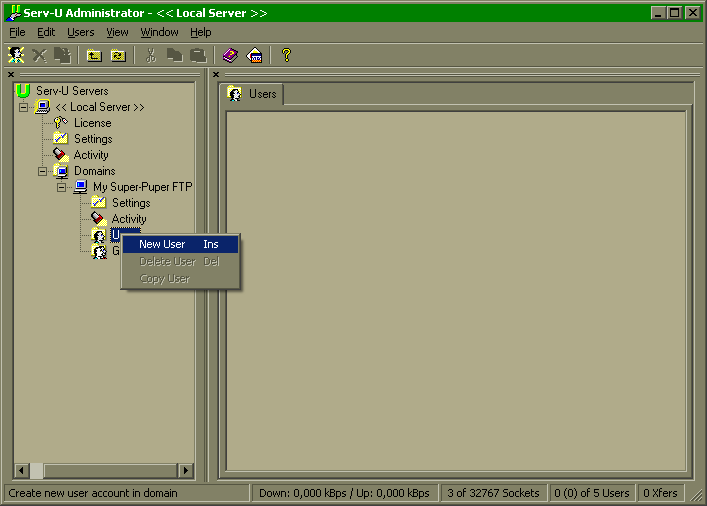
Task: Open the View menu
Action: pyautogui.click(x=117, y=32)
